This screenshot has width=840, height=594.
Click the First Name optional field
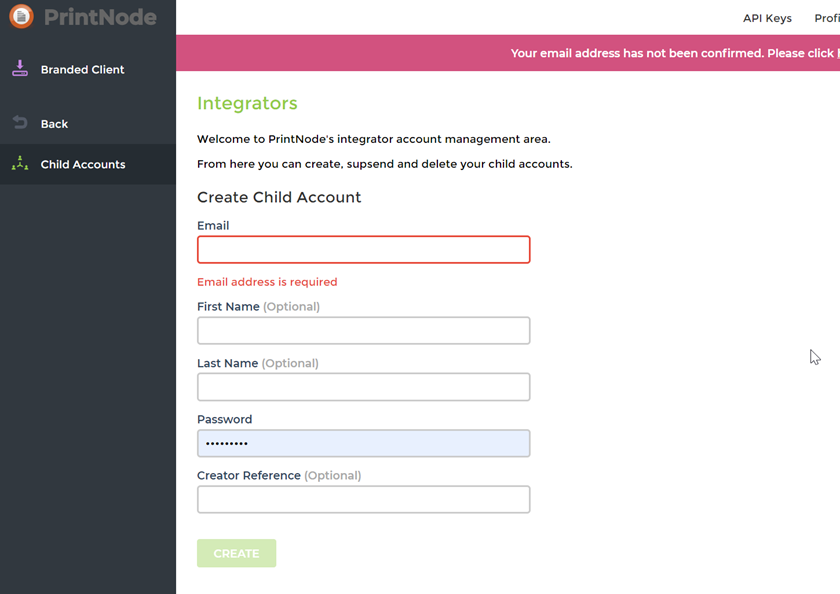pyautogui.click(x=363, y=330)
